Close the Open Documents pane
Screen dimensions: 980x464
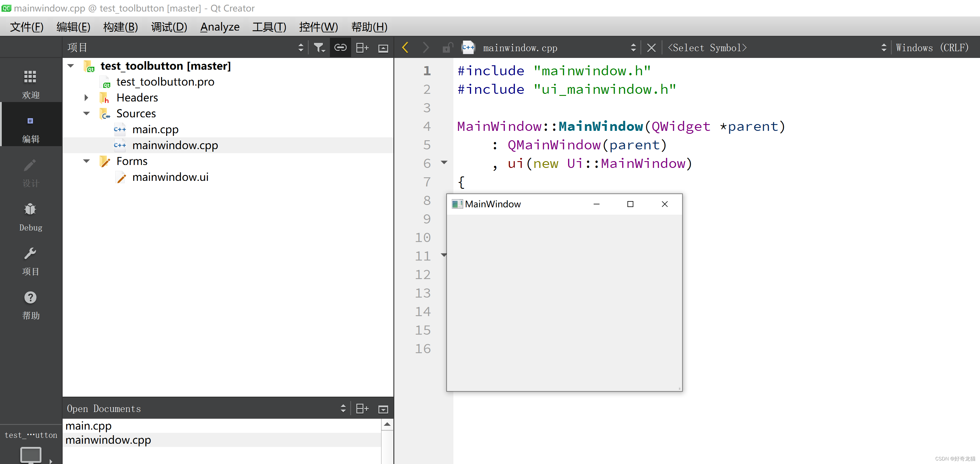(x=383, y=409)
